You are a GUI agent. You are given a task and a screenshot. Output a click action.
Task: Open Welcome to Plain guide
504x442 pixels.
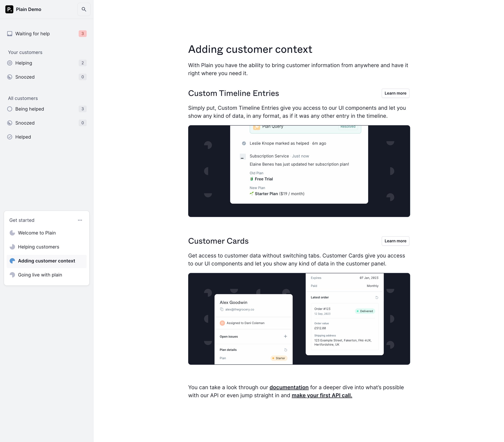[x=47, y=233]
